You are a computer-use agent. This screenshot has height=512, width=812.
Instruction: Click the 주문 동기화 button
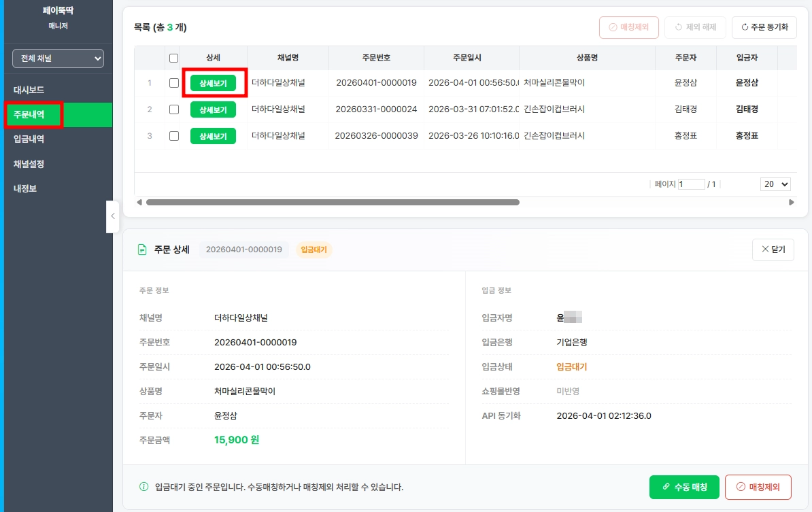[764, 27]
